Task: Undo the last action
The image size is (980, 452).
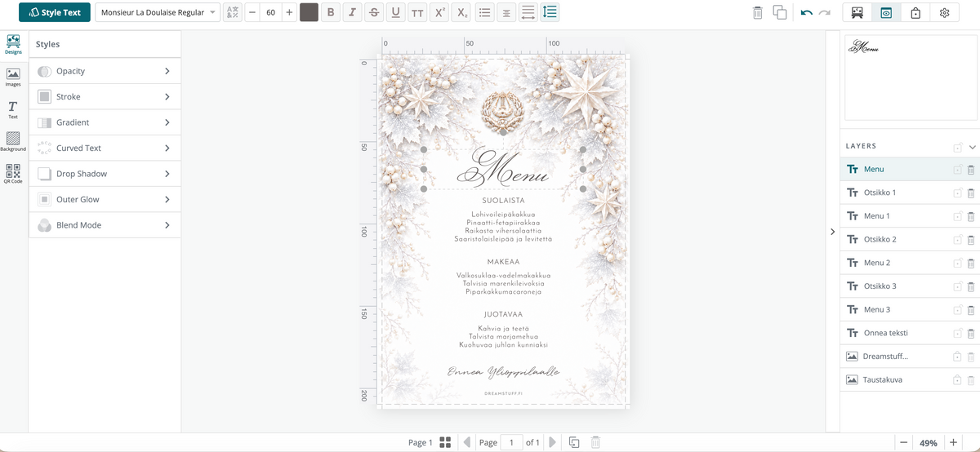Action: (807, 12)
